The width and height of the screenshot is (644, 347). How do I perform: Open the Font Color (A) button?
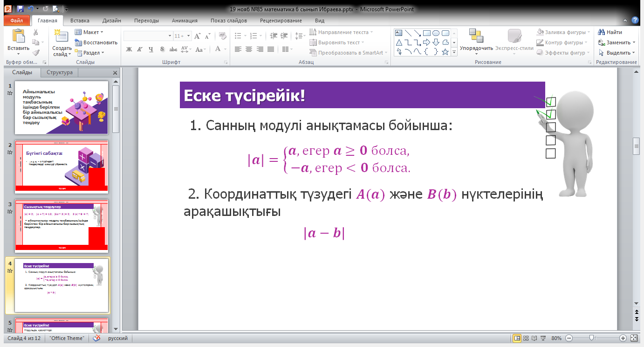pos(219,49)
